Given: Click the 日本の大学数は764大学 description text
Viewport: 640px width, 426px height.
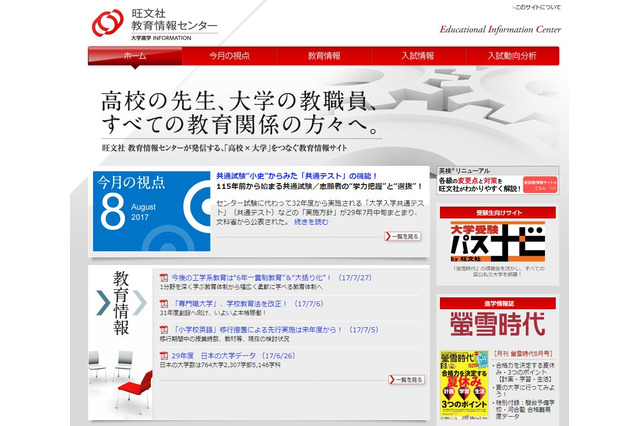Looking at the screenshot, I should tap(220, 365).
